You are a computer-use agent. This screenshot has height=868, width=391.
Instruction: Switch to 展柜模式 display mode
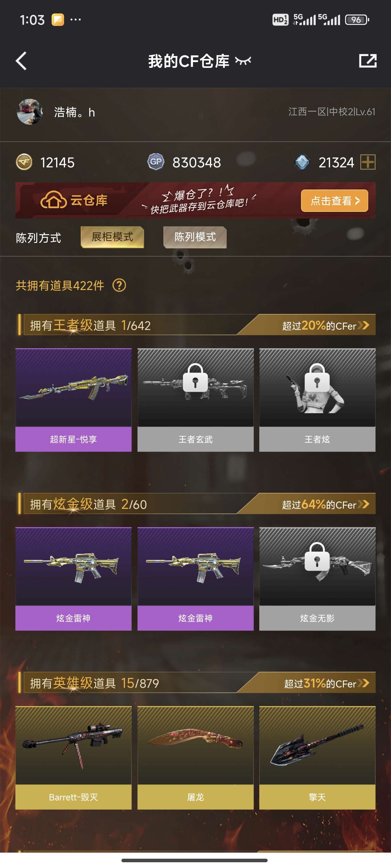click(112, 237)
